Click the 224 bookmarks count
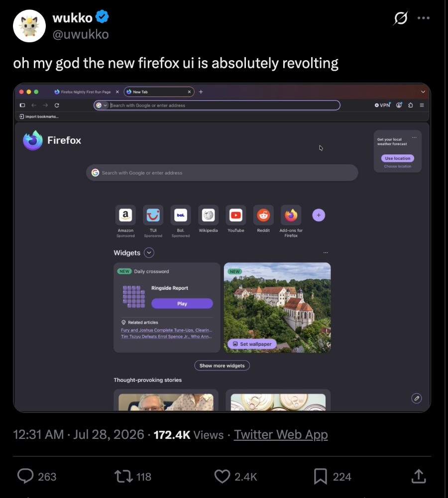The image size is (448, 498). 342,477
